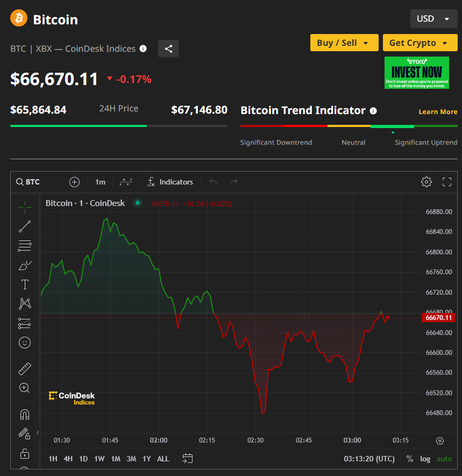This screenshot has height=476, width=462.
Task: Switch chart range to 1D
Action: tap(83, 459)
